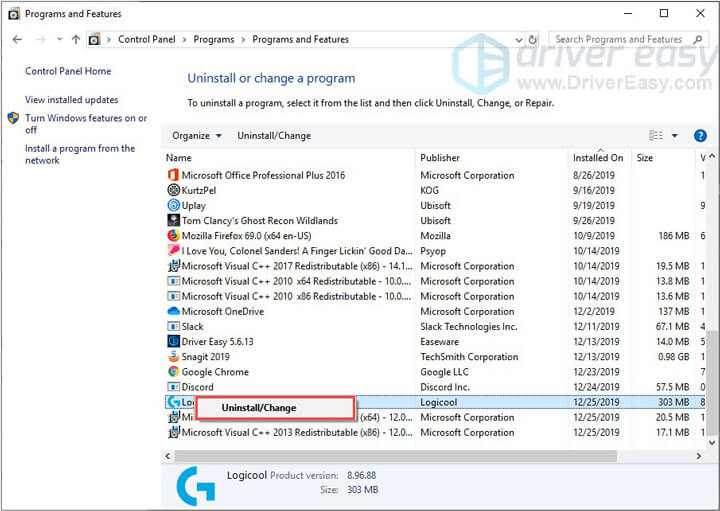Image resolution: width=720 pixels, height=511 pixels.
Task: Open Install a program from the network
Action: click(80, 154)
